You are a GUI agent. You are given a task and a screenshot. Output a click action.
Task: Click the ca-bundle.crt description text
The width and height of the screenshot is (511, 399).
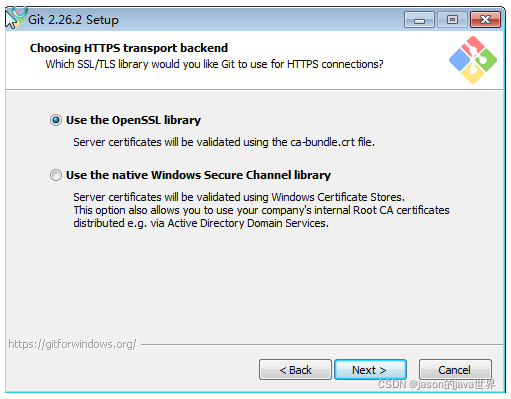(224, 142)
